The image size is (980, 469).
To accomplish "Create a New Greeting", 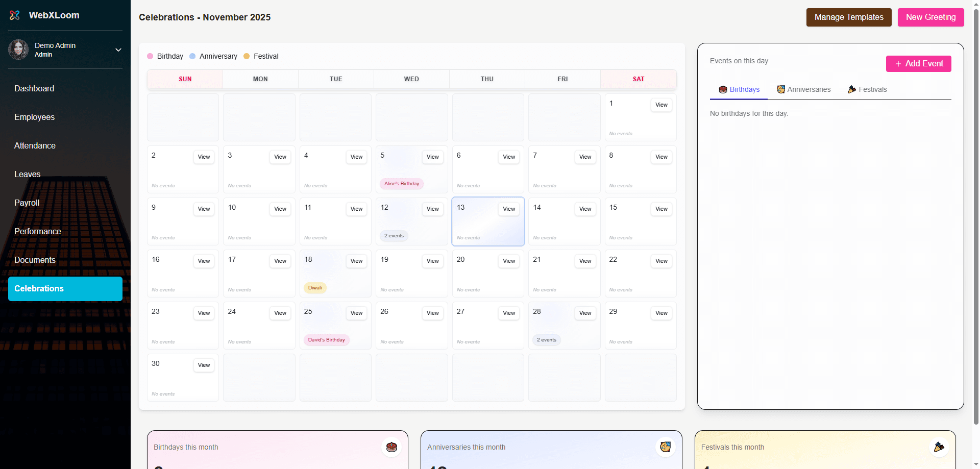I will [930, 17].
